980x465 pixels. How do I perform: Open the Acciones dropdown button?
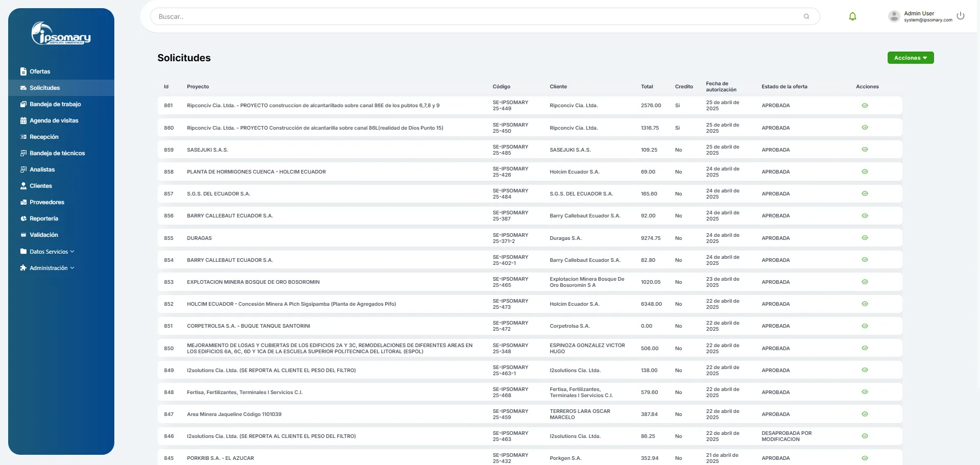(910, 58)
